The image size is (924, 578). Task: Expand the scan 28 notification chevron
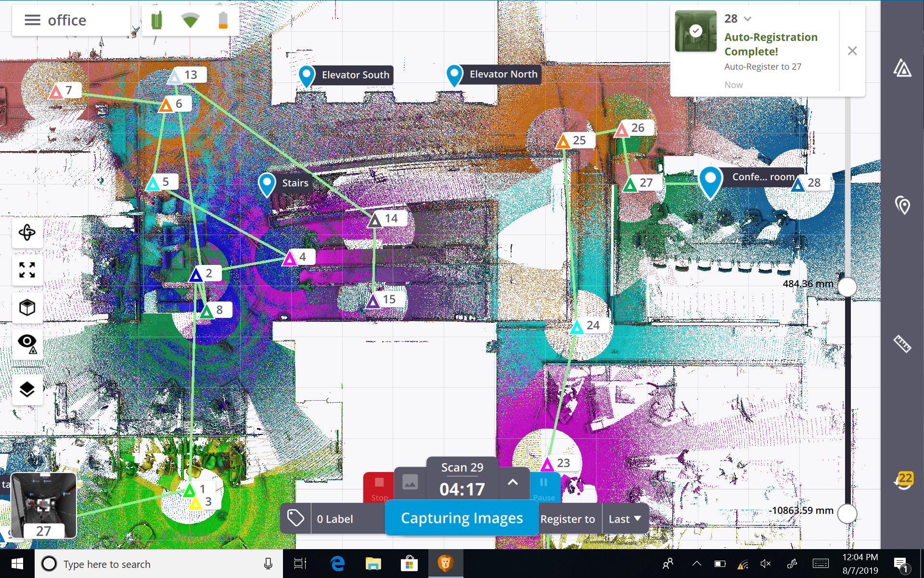[747, 19]
